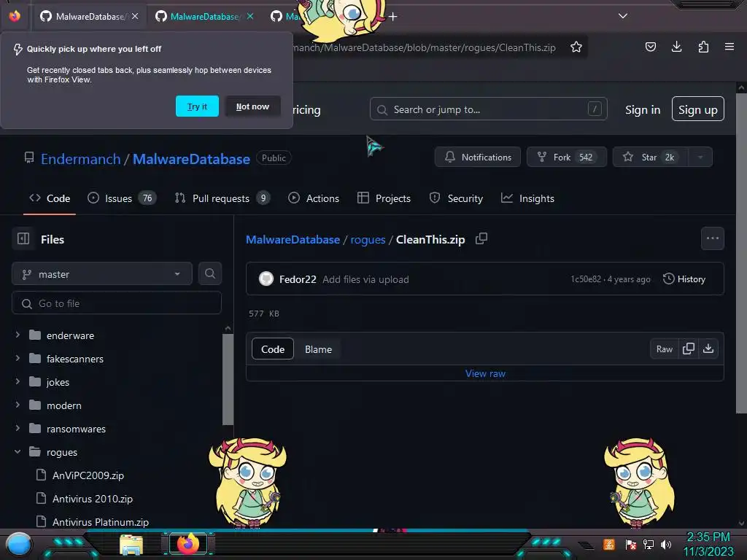
Task: Bookmark this page with the star icon
Action: [576, 47]
